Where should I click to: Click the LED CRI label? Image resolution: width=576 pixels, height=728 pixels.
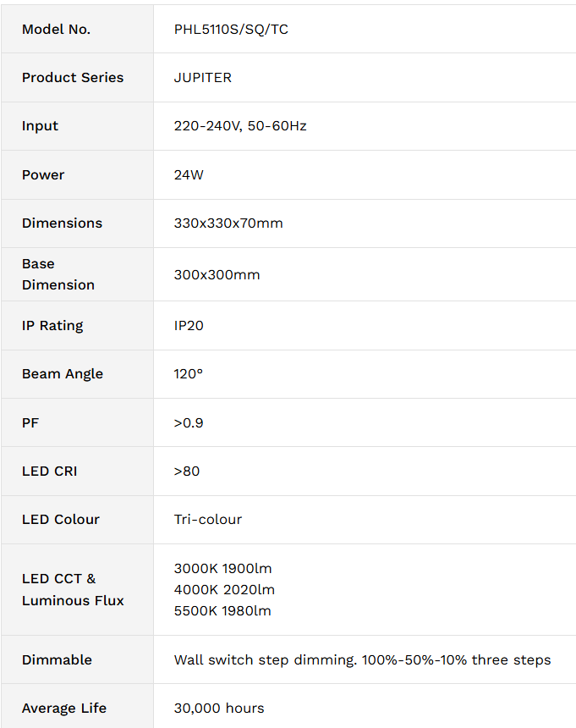coord(50,472)
